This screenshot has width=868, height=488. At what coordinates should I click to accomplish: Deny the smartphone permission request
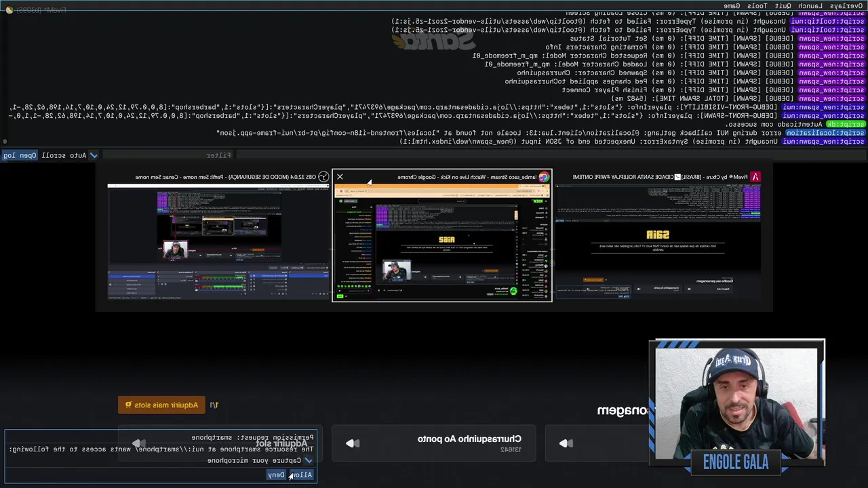coord(277,475)
